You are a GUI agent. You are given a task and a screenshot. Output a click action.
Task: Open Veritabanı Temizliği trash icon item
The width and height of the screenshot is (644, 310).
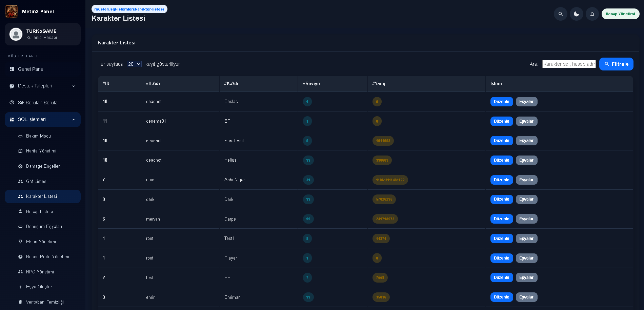click(20, 302)
